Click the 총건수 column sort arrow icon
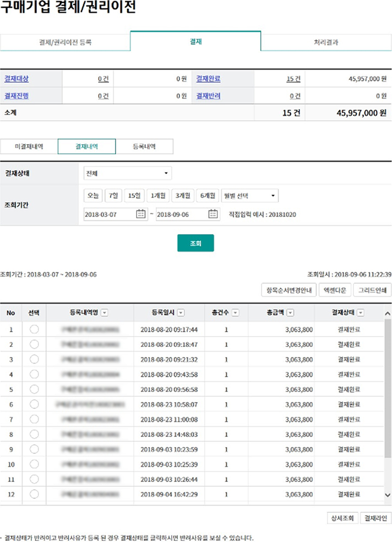 (x=236, y=313)
